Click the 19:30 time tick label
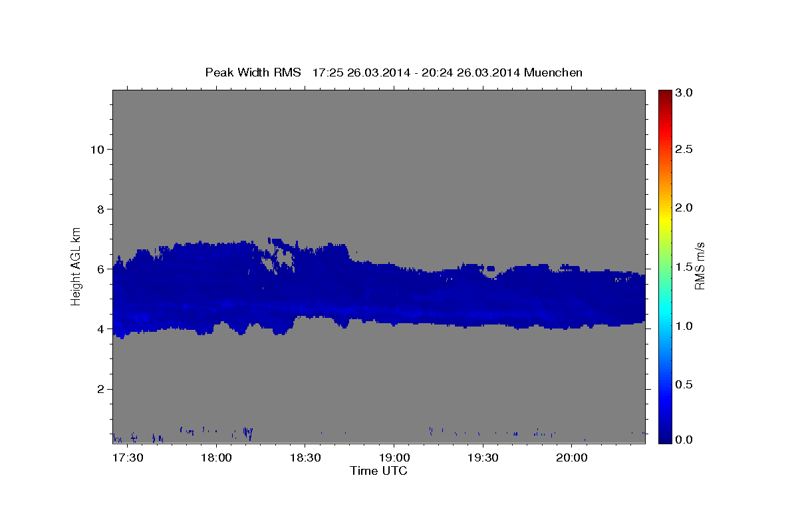The image size is (798, 532). (x=483, y=458)
